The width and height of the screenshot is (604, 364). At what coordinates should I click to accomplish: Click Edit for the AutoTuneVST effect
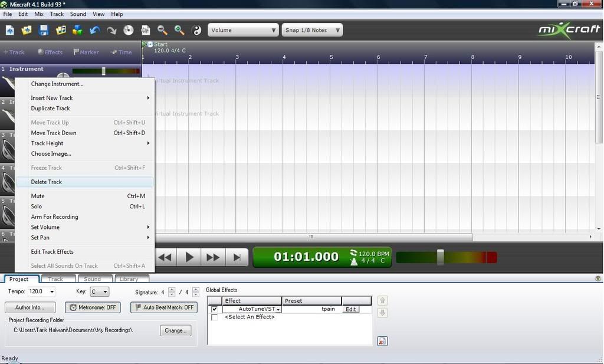[350, 309]
